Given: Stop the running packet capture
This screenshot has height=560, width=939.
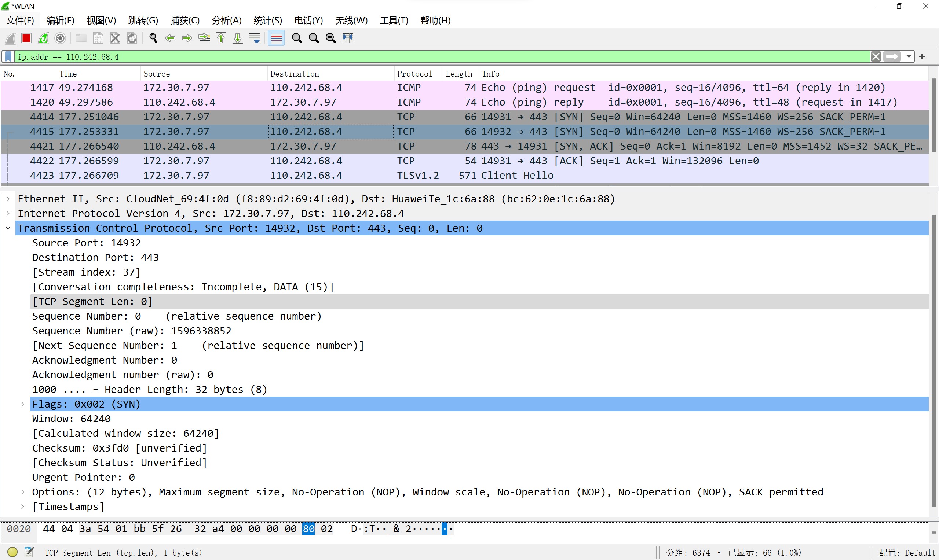Looking at the screenshot, I should click(x=26, y=38).
